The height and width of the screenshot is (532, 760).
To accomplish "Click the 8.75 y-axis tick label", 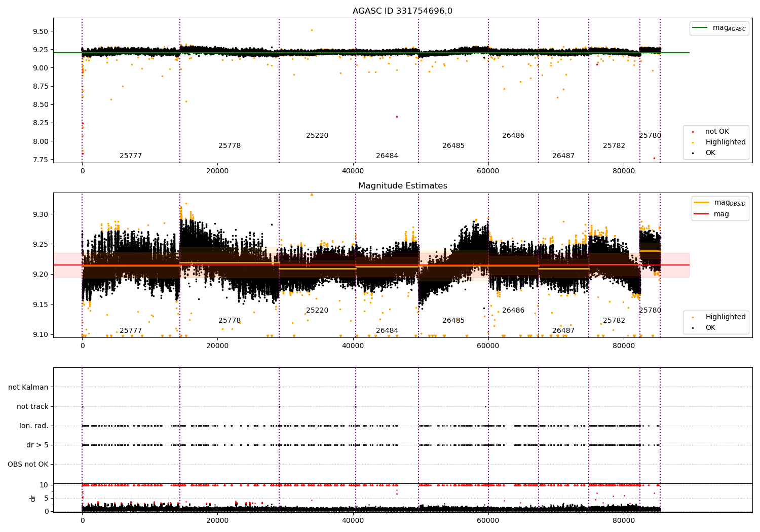I will [40, 87].
